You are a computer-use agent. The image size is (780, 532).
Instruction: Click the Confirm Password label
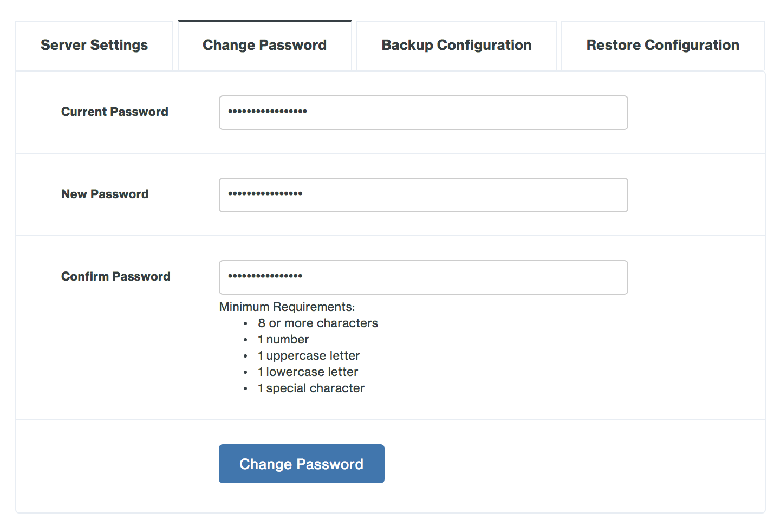click(115, 276)
